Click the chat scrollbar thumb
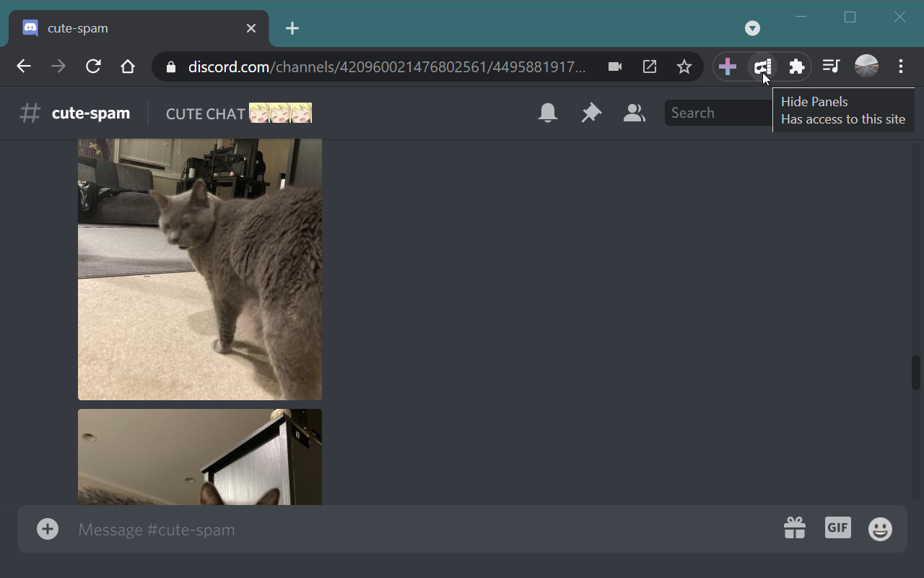Viewport: 924px width, 578px height. (916, 373)
